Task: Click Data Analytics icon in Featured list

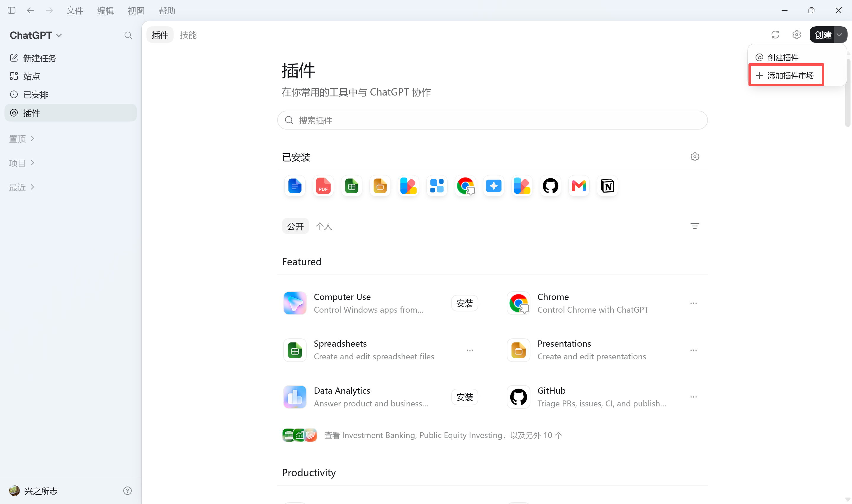Action: 295,397
